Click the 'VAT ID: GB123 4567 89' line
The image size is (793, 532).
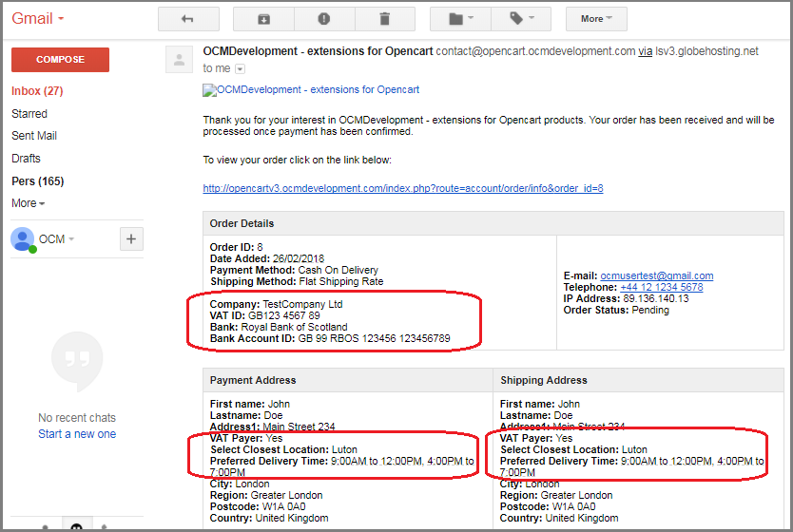(x=265, y=315)
